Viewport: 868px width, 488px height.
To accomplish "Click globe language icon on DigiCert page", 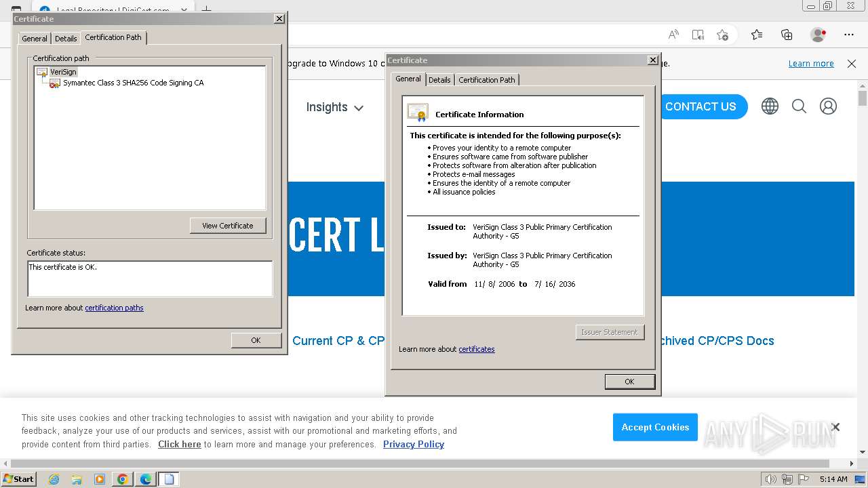I will click(x=770, y=106).
